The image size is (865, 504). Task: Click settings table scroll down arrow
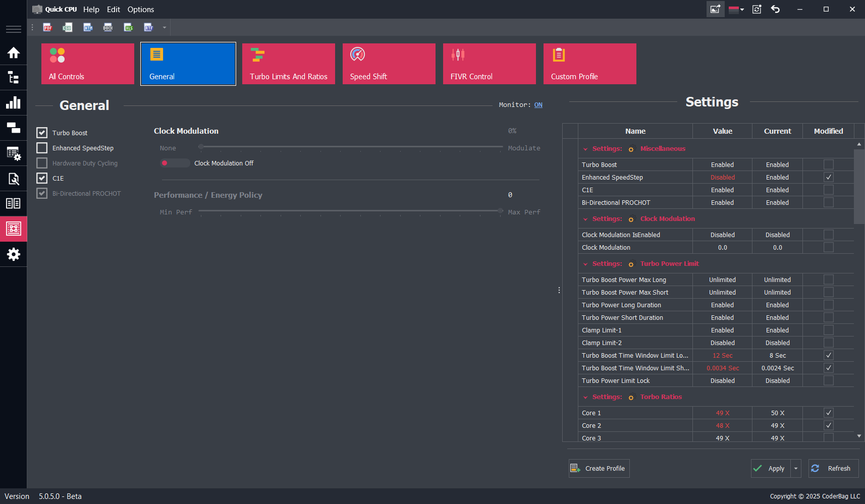859,436
